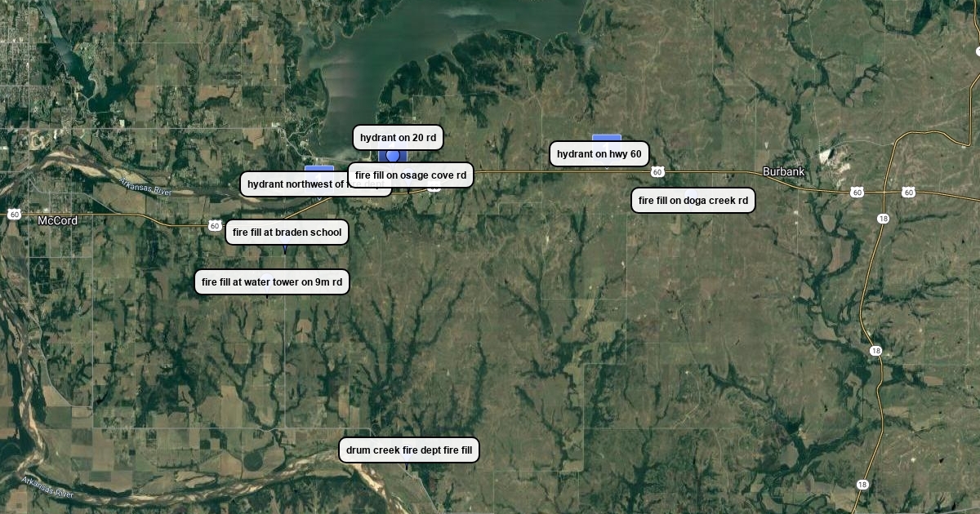
Task: Select the 'hydrant on 20 rd' label
Action: [398, 138]
